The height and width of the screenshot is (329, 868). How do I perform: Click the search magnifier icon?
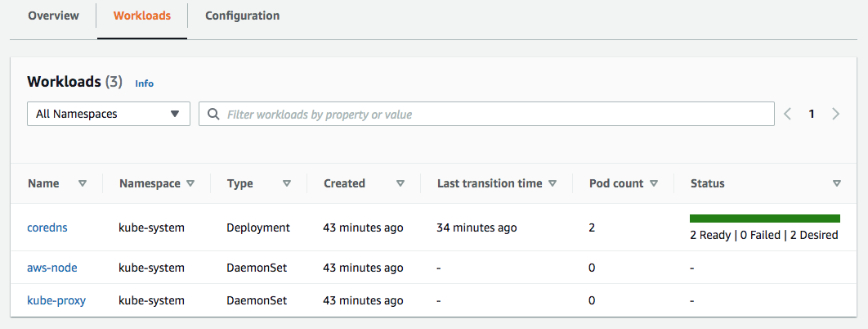[x=213, y=114]
